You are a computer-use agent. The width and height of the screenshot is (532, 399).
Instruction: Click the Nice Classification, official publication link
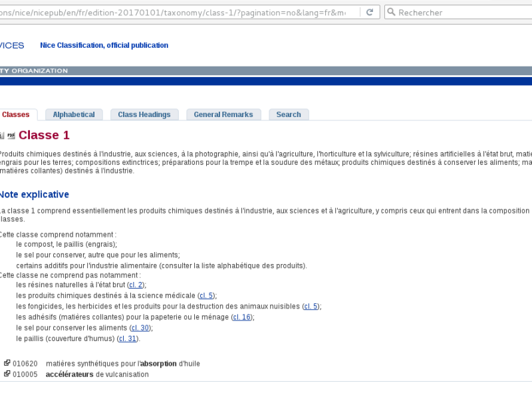point(104,45)
